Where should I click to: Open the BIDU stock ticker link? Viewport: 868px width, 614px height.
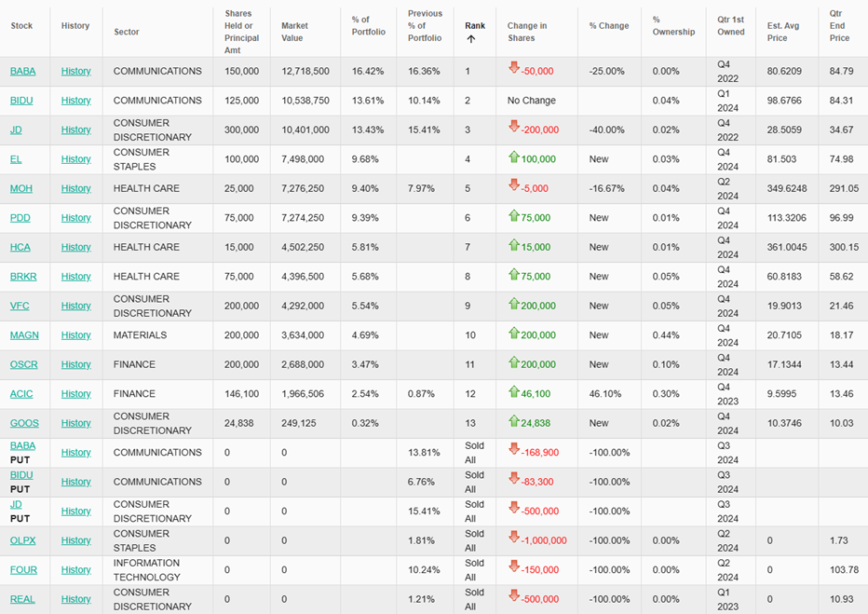click(x=22, y=101)
